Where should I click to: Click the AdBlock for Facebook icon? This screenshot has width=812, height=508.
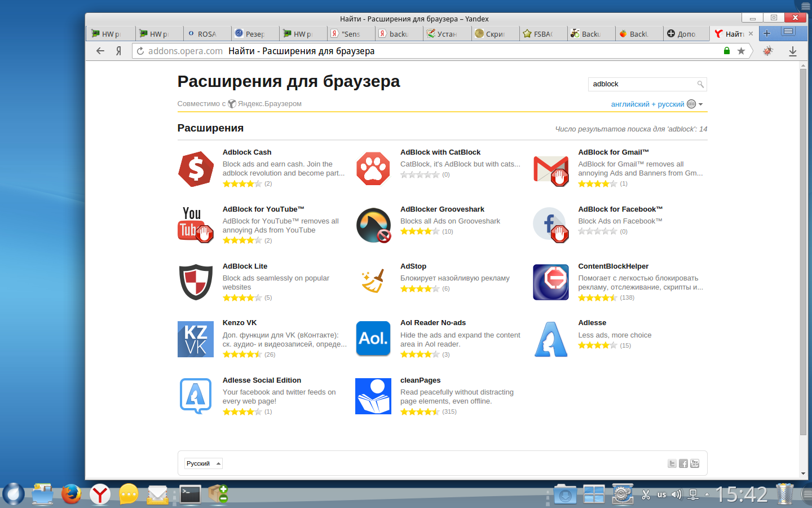click(551, 225)
